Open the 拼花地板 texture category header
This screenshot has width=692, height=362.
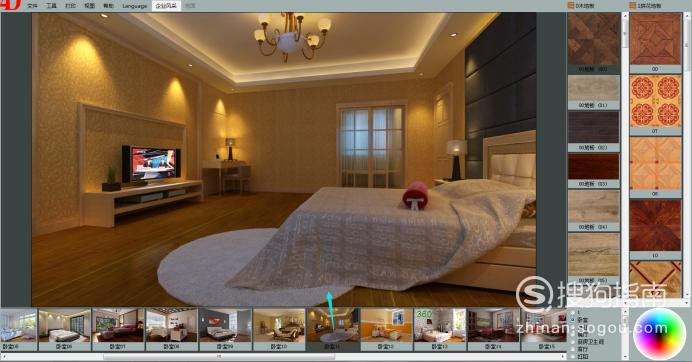pyautogui.click(x=646, y=6)
